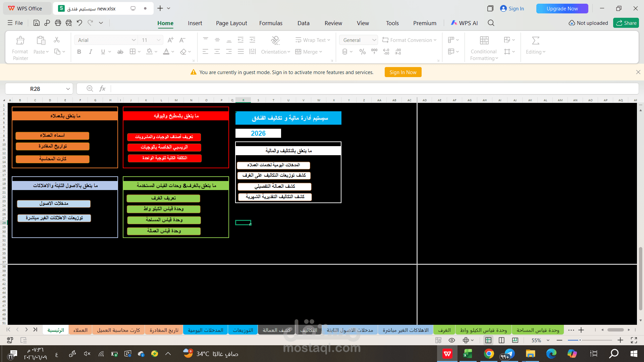644x362 pixels.
Task: Click the تعريف الغرف button
Action: click(163, 198)
